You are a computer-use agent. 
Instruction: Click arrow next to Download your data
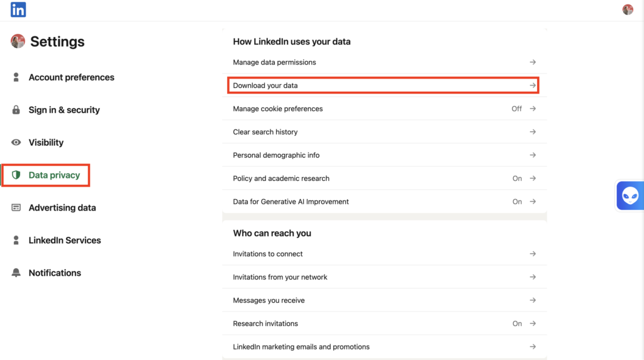533,85
